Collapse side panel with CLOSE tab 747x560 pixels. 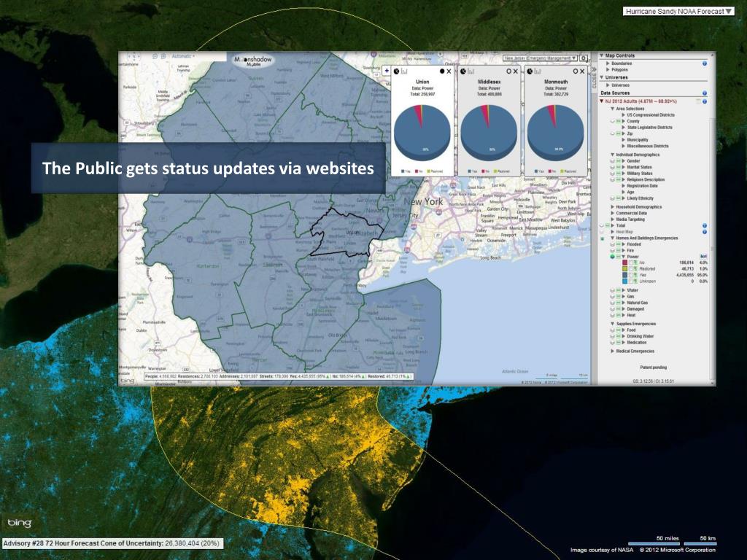coord(594,77)
